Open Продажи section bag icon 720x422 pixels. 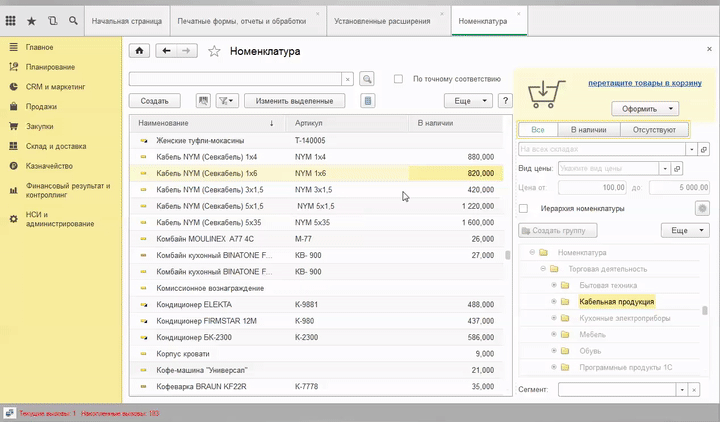pyautogui.click(x=13, y=106)
